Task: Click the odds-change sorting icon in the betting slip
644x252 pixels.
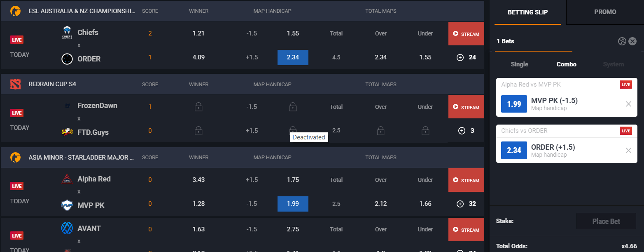Action: (622, 41)
